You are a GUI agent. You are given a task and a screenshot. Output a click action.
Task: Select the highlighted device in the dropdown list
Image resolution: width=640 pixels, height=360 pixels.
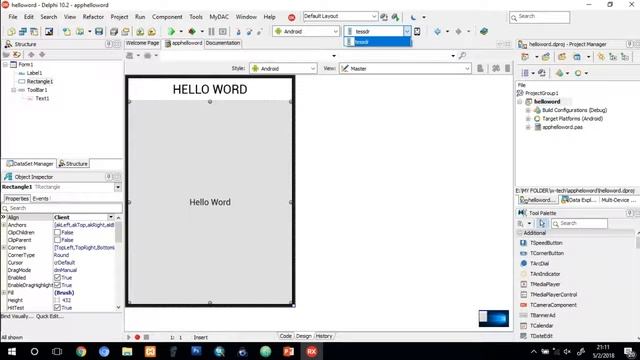(x=378, y=42)
